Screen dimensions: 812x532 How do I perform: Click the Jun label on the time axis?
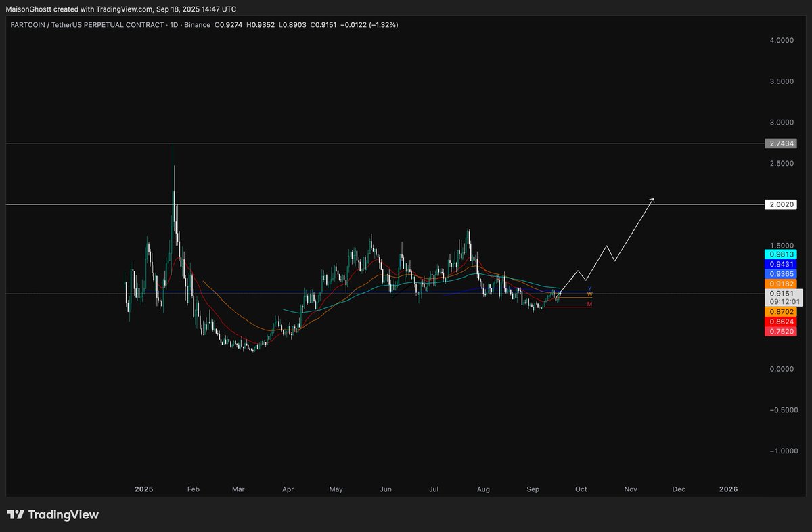tap(386, 489)
